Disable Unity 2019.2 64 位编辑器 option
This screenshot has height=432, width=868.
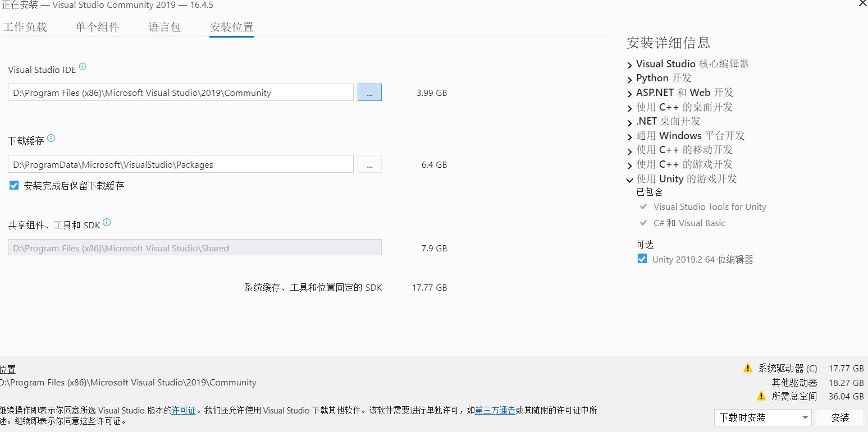pyautogui.click(x=642, y=259)
